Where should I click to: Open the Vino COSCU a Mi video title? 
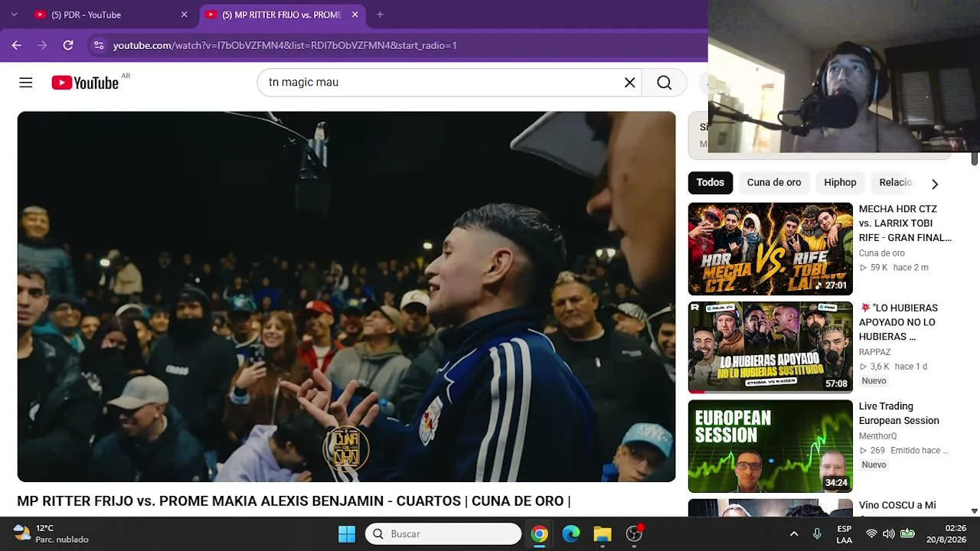coord(897,506)
